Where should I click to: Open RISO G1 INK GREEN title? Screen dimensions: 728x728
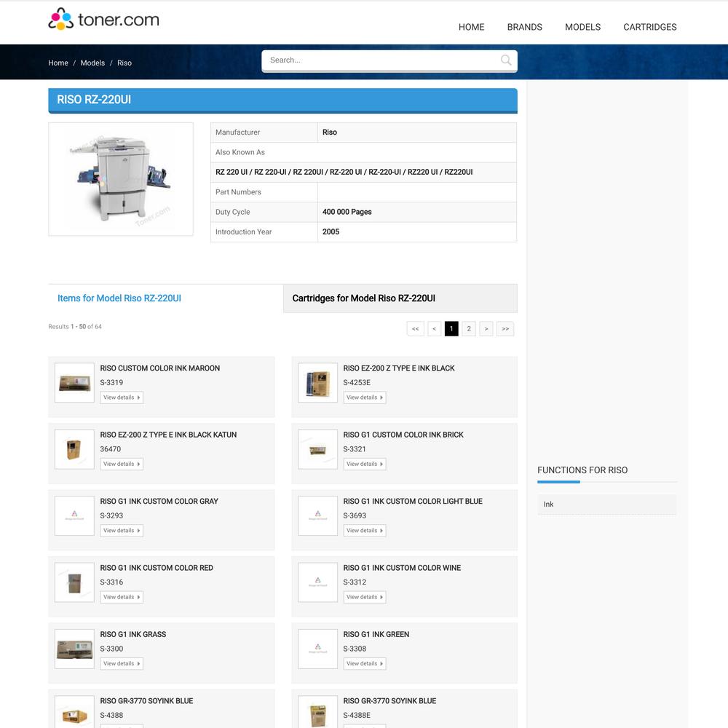[x=376, y=634]
